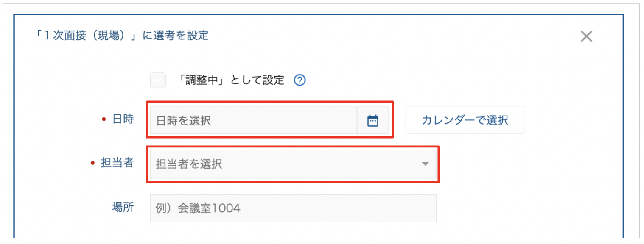Focus the 日時を選択 input field
The width and height of the screenshot is (644, 244).
(253, 121)
